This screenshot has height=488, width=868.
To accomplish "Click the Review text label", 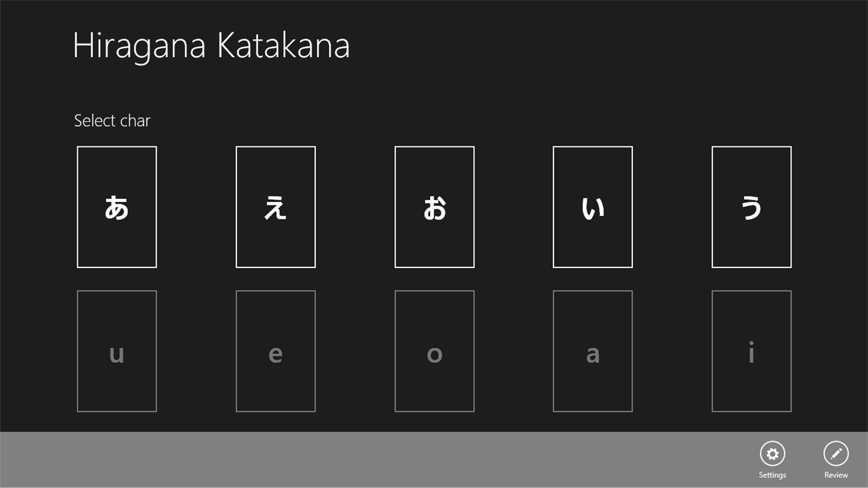I will pyautogui.click(x=836, y=475).
